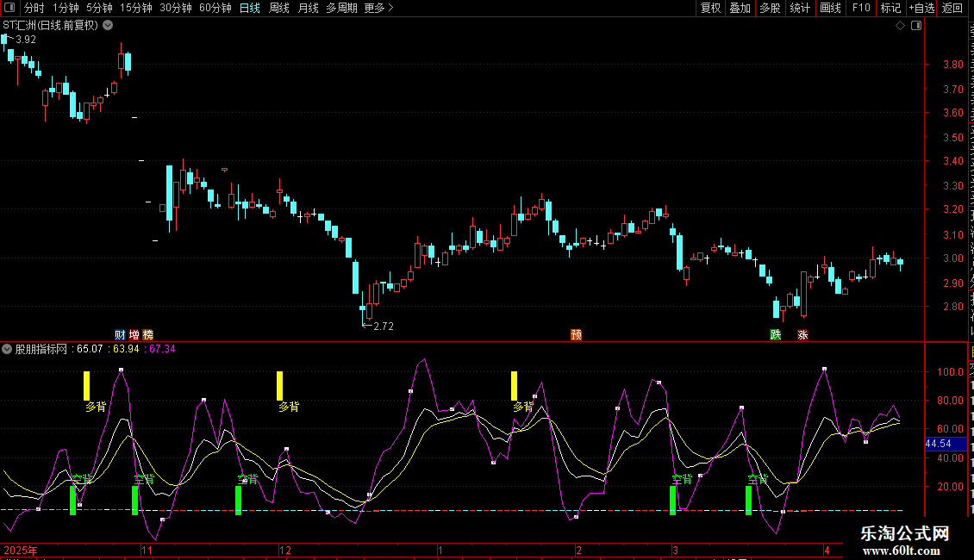
Task: Open the 多股 multi-stock view
Action: [x=770, y=8]
